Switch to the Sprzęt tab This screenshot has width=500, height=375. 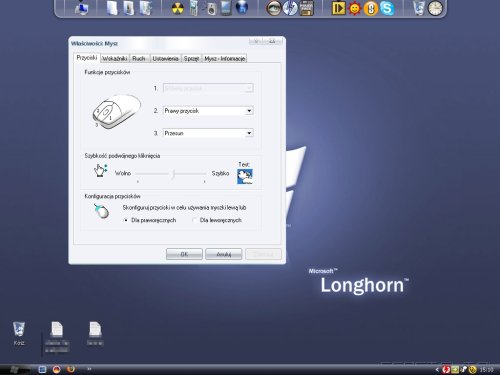(192, 58)
